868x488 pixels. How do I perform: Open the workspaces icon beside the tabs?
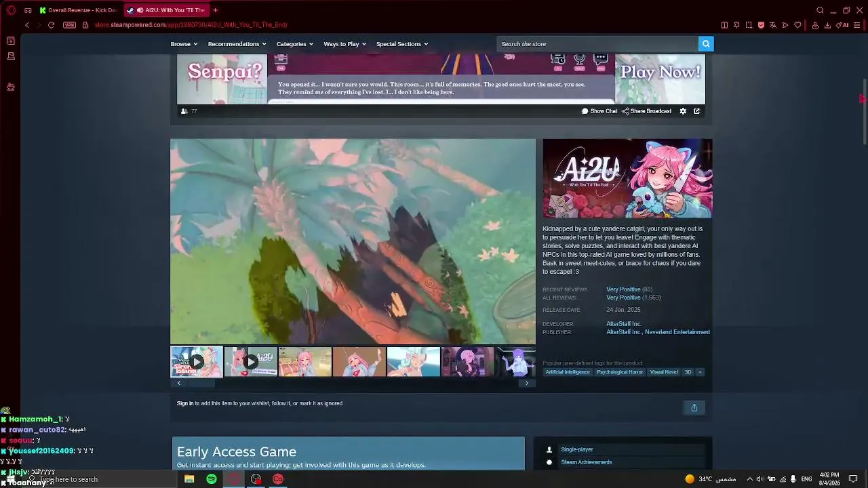click(28, 10)
